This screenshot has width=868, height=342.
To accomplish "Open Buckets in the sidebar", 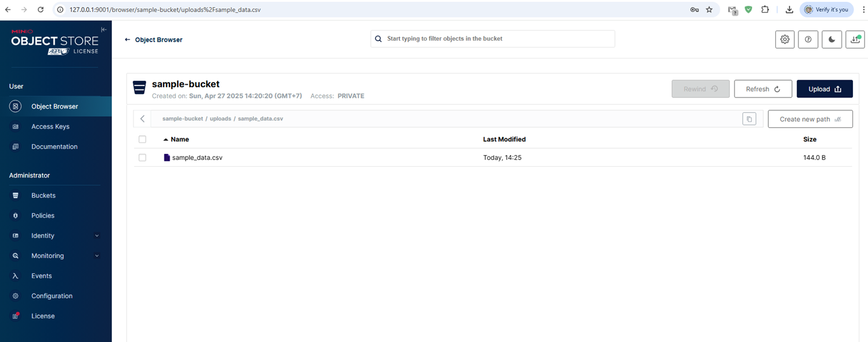I will [44, 196].
